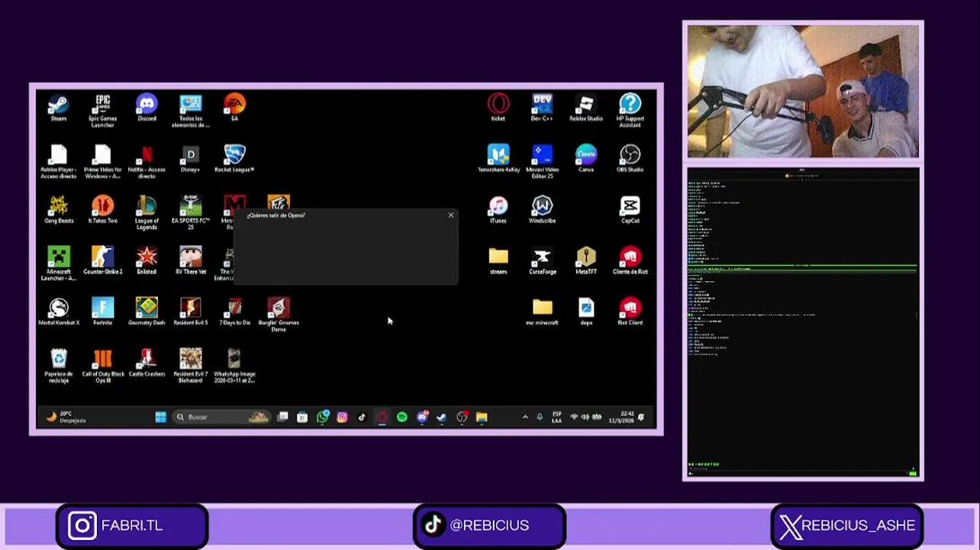Select the RV There Yet icon
980x550 pixels.
(190, 261)
